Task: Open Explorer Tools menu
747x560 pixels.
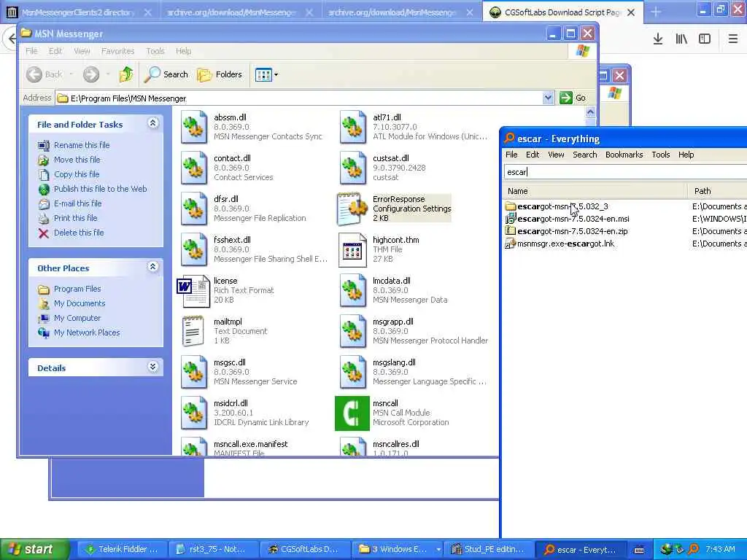Action: pos(155,51)
